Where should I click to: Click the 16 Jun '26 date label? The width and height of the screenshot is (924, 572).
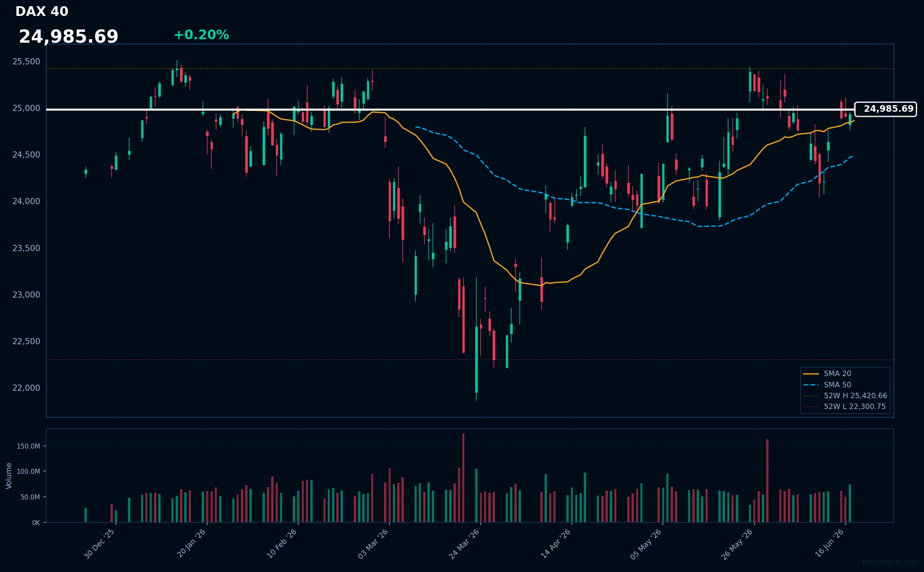point(829,543)
